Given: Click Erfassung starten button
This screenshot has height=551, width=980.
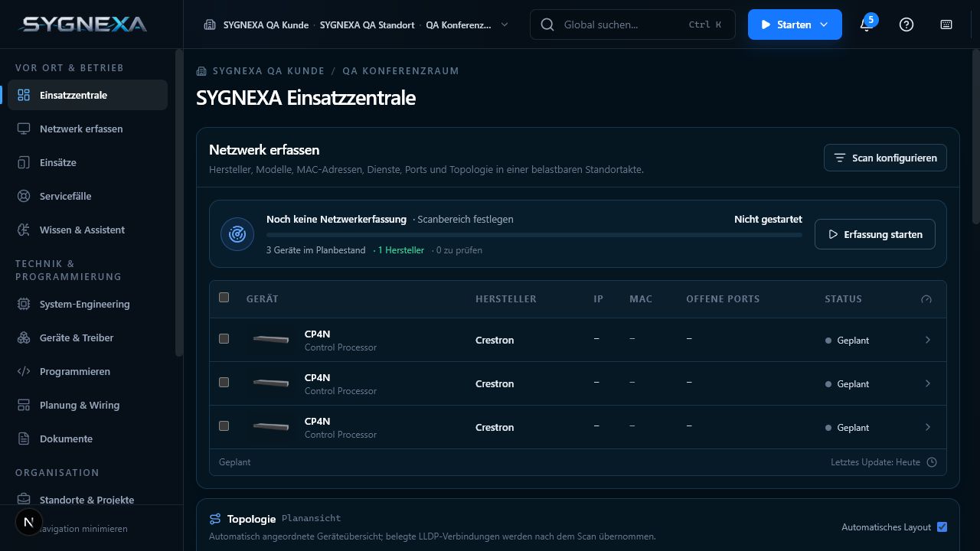Looking at the screenshot, I should pos(874,234).
